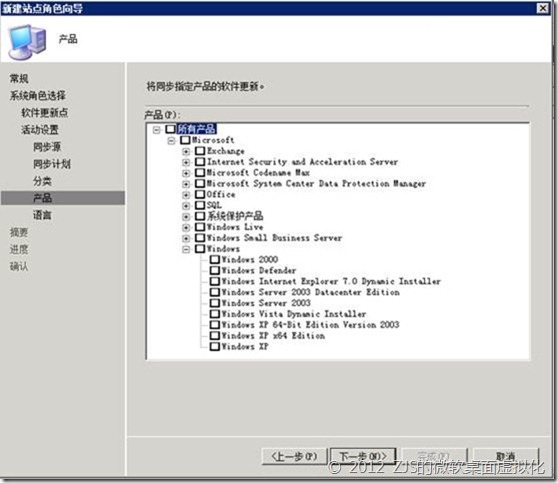
Task: Open the 系统角色选择 step
Action: (x=38, y=96)
